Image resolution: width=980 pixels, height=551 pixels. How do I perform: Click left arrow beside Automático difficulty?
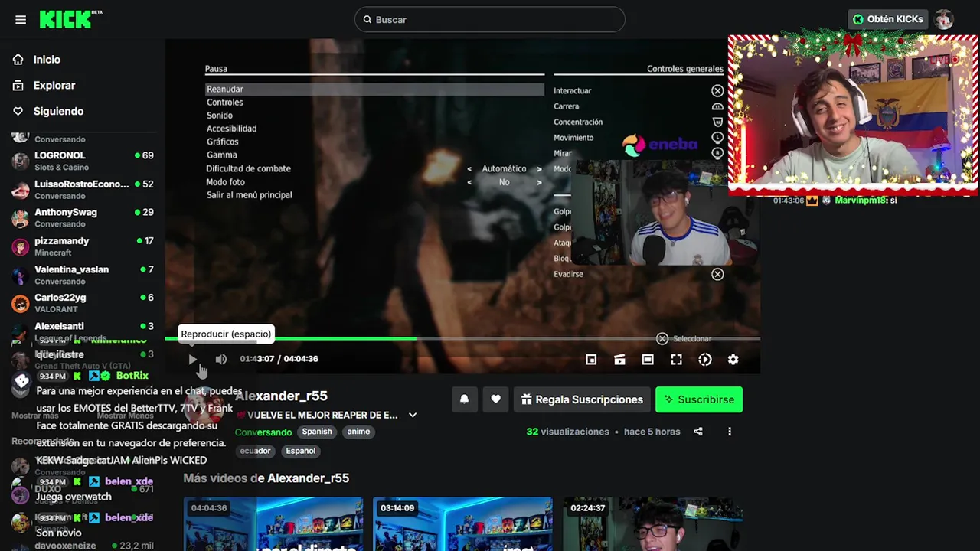tap(469, 169)
